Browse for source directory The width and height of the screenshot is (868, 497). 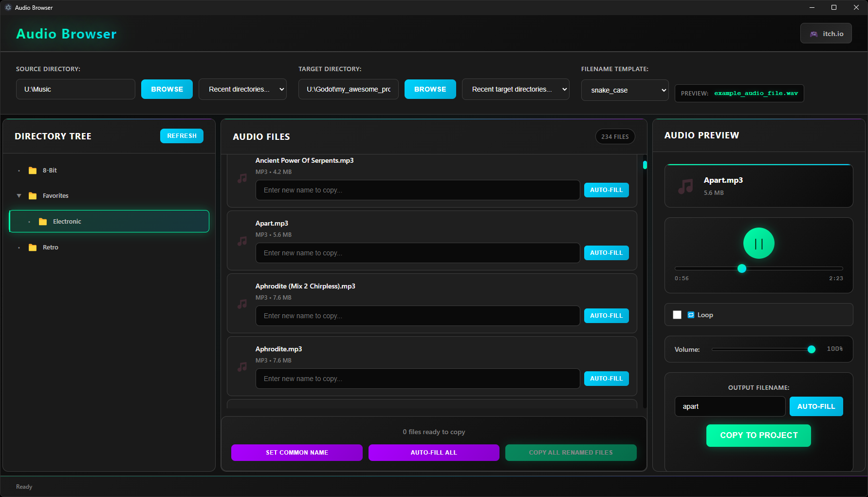[x=167, y=89]
